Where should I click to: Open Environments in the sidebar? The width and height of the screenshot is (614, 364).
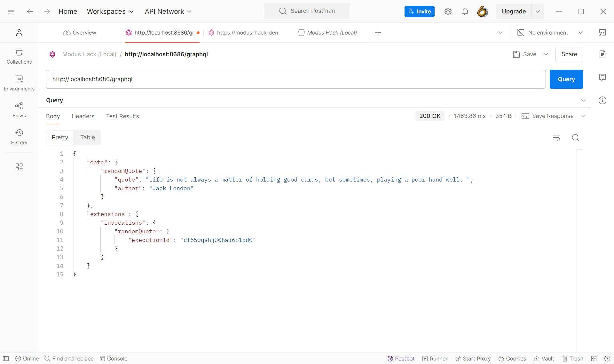pyautogui.click(x=19, y=83)
